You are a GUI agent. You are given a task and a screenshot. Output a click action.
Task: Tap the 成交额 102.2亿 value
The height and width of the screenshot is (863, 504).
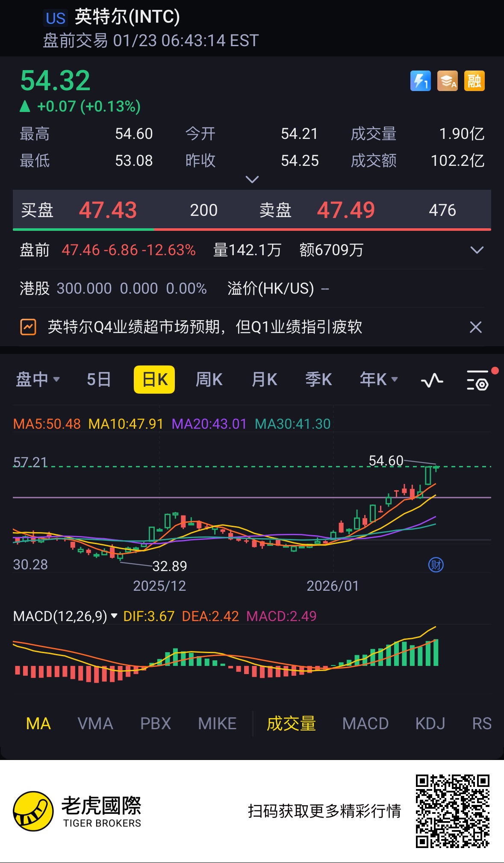coord(457,161)
